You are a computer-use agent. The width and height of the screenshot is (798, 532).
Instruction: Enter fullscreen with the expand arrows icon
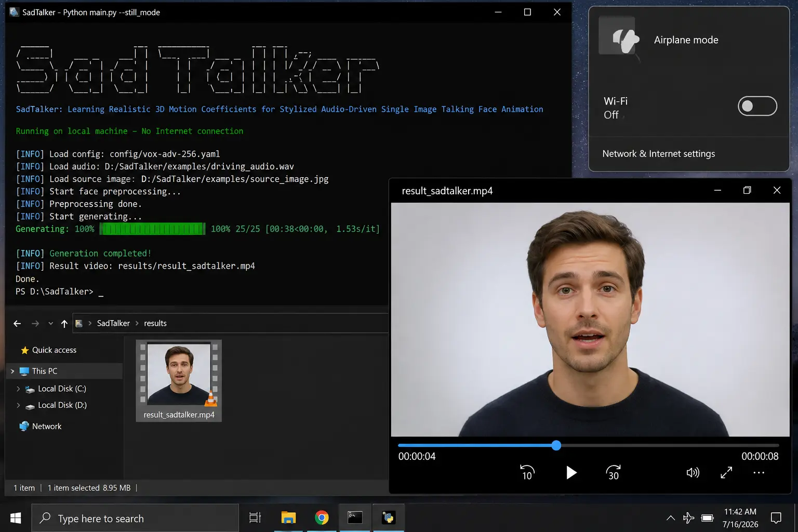click(726, 473)
